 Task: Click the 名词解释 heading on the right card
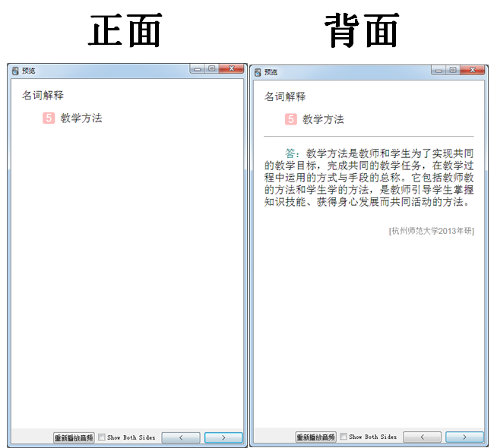(285, 96)
